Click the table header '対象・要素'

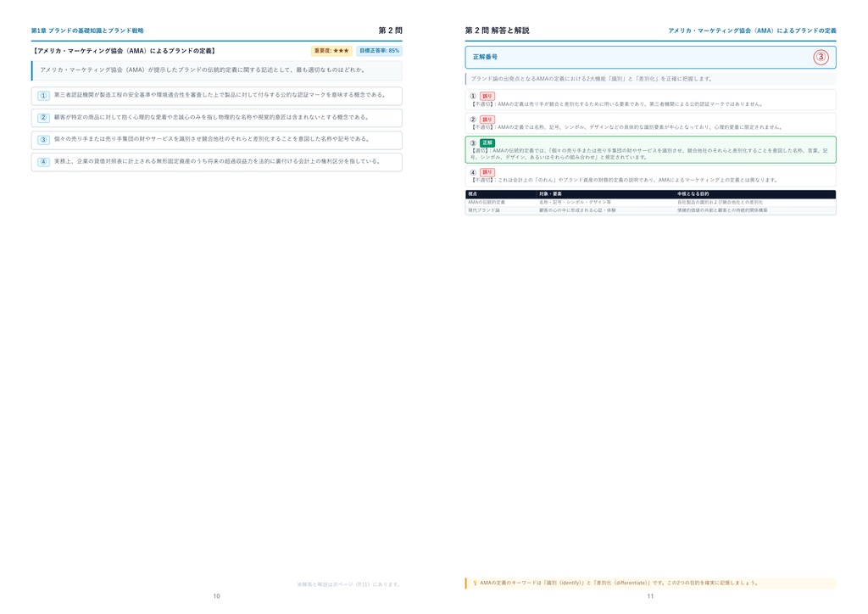[x=550, y=194]
